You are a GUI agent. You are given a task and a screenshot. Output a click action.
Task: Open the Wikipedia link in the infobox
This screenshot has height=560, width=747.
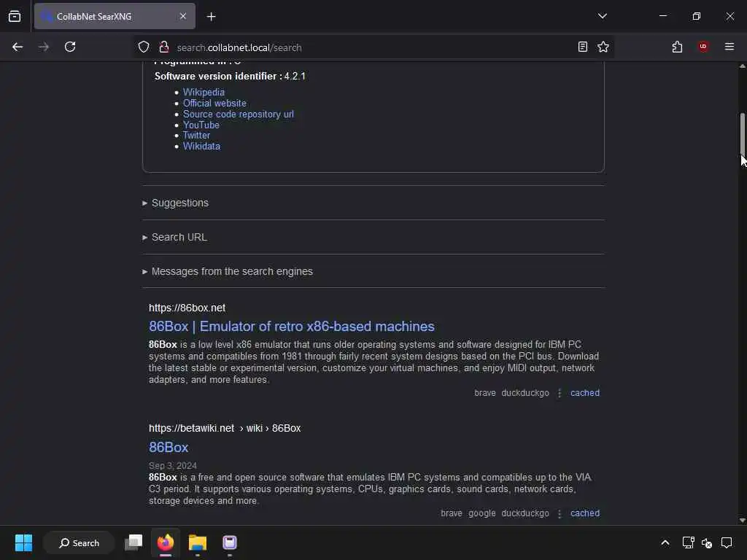(204, 93)
